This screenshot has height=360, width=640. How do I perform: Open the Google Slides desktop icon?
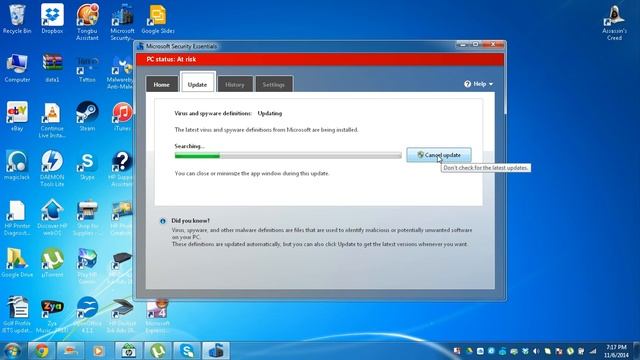158,19
